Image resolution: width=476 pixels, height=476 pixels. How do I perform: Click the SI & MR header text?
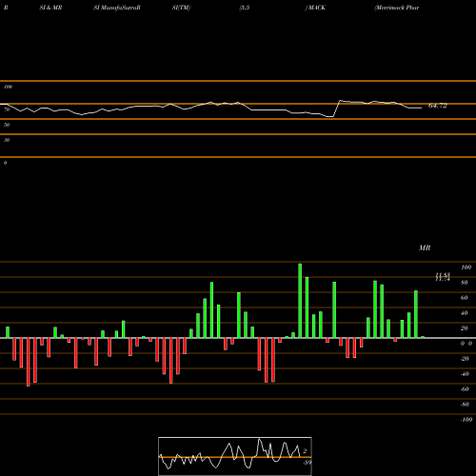50,8
